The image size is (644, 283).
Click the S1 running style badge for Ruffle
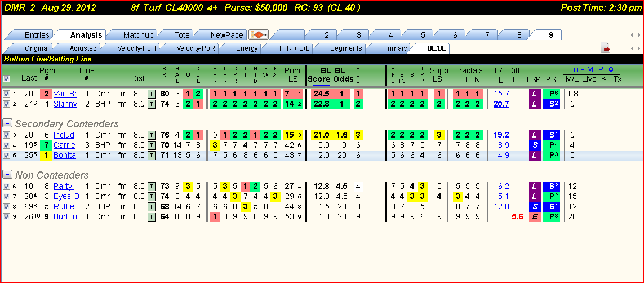[552, 206]
